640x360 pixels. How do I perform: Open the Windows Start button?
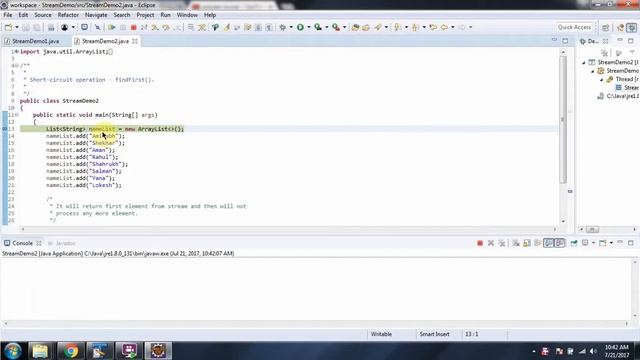click(x=12, y=351)
